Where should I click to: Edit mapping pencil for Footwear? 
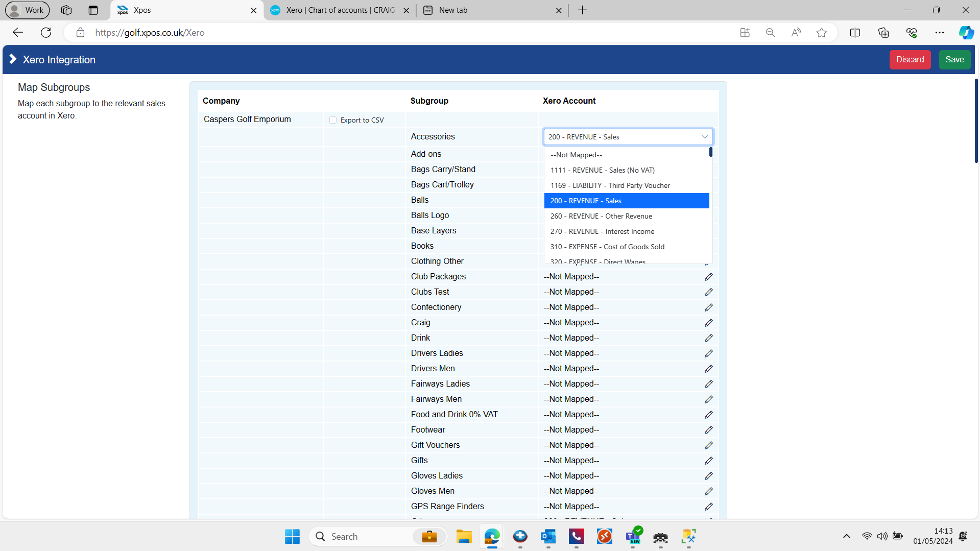tap(708, 430)
